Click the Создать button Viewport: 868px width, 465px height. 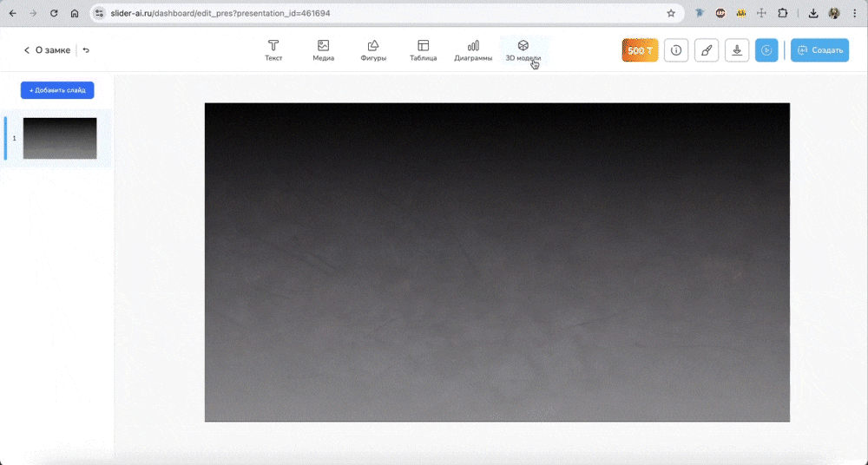[820, 50]
